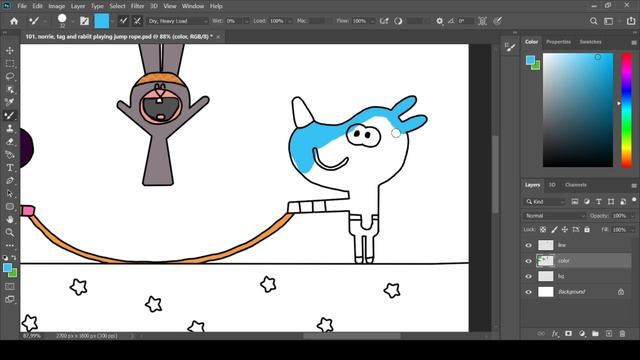640x360 pixels.
Task: Select the Eyedropper tool
Action: (10, 102)
